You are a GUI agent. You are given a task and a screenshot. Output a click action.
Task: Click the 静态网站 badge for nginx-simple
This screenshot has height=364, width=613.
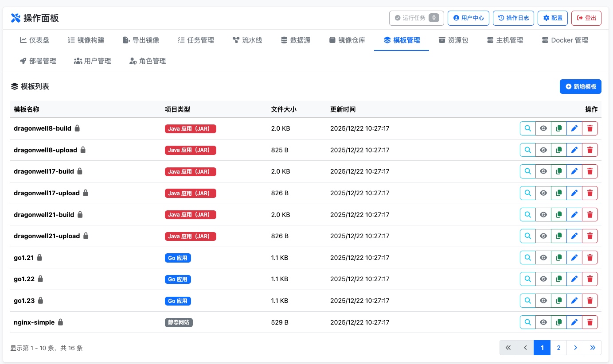[x=179, y=322]
